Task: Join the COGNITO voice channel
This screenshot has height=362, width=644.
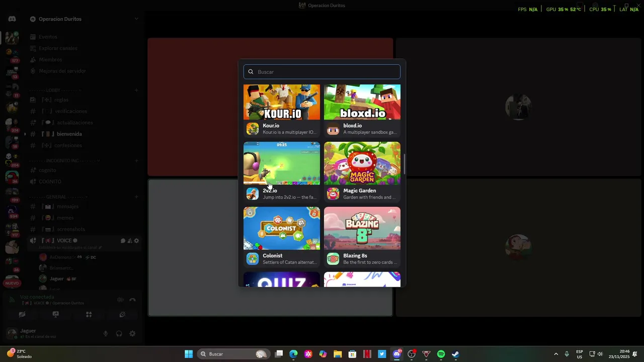Action: [84, 182]
